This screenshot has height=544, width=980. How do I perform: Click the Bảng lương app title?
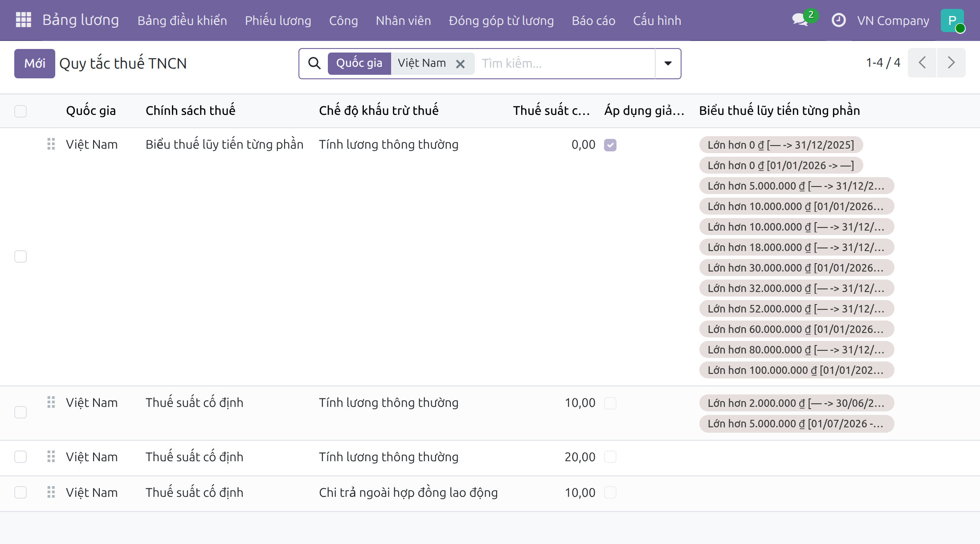[x=81, y=20]
